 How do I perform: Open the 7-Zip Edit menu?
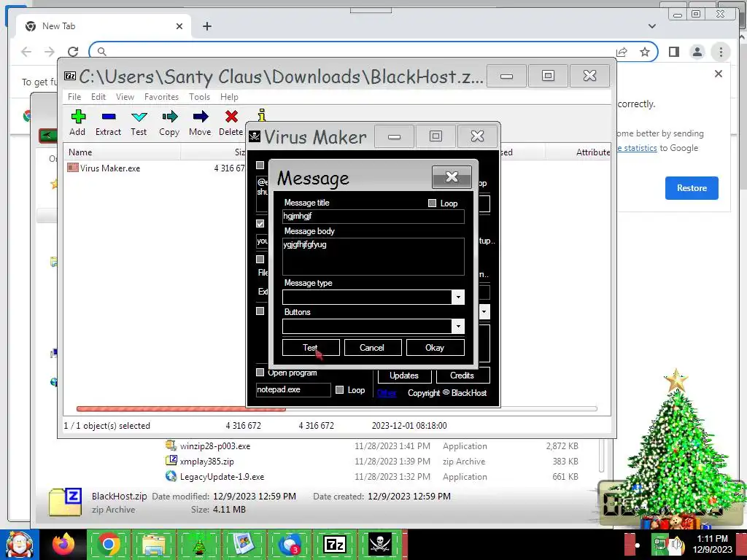coord(98,97)
